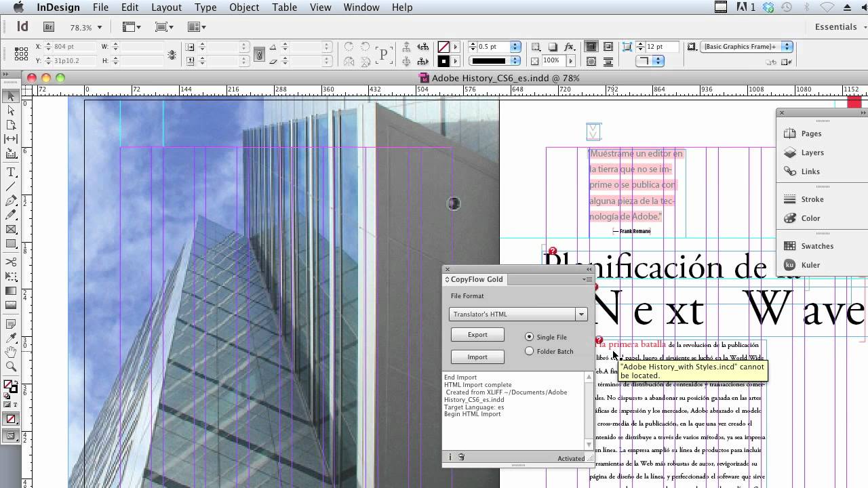
Task: Select the Pencil tool
Action: 11,215
